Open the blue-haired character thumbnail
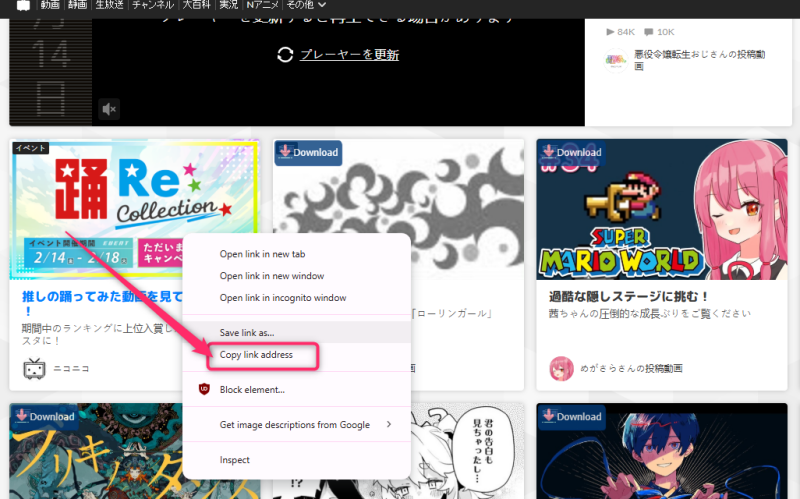Screen dimensions: 800x499 coord(662,451)
